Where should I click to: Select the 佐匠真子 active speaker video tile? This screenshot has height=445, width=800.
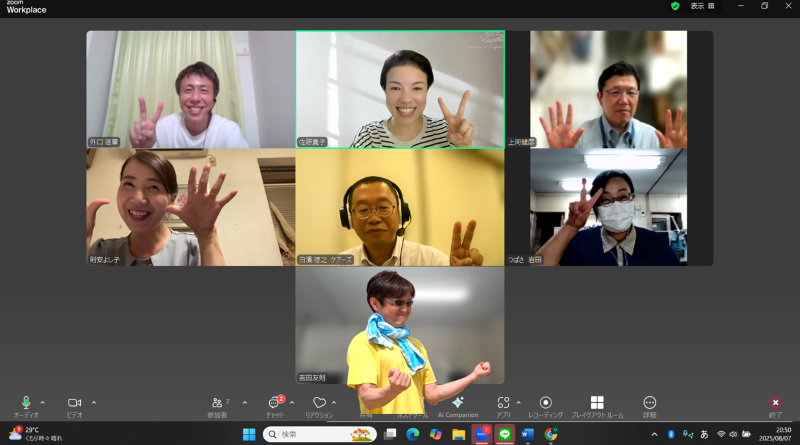[399, 90]
